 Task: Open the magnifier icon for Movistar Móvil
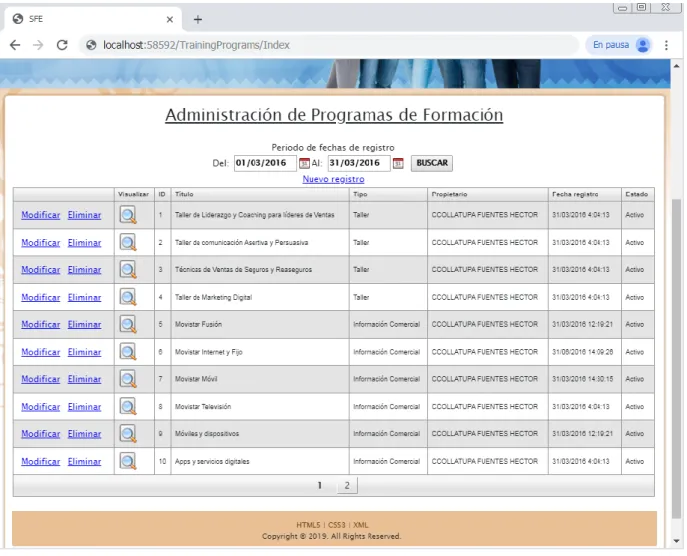tap(128, 379)
